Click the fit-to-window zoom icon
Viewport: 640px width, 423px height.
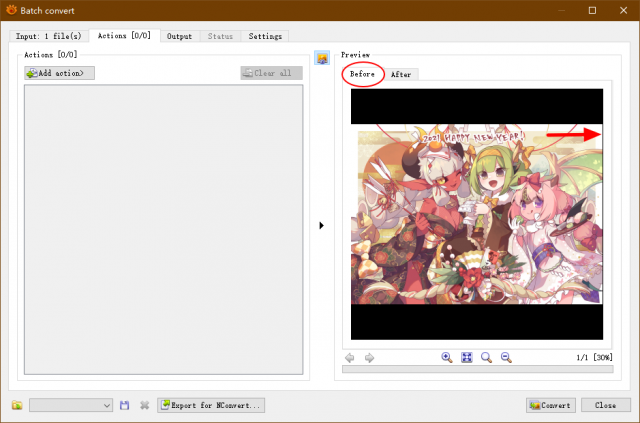(x=467, y=358)
